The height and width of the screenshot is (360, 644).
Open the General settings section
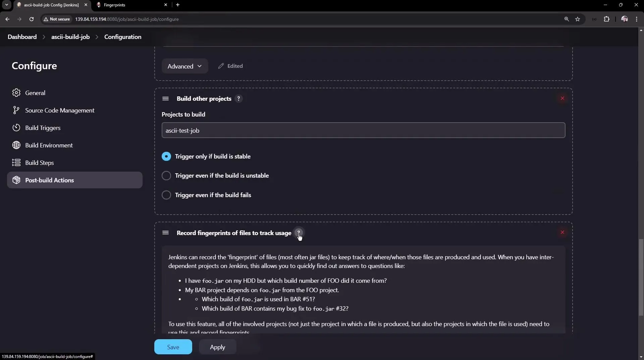pyautogui.click(x=35, y=93)
